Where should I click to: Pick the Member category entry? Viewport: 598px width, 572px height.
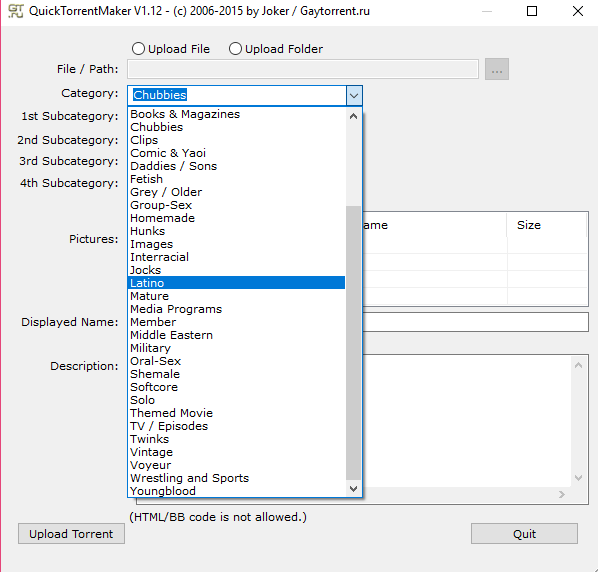click(x=236, y=322)
